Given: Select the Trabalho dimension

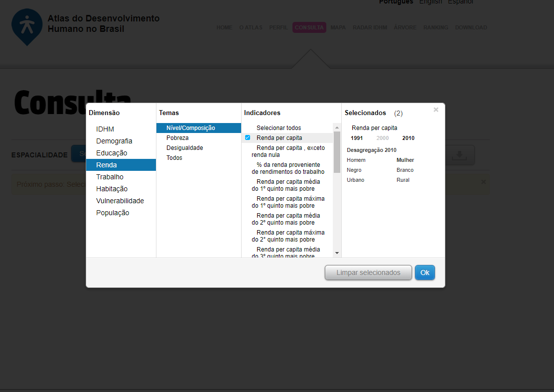Looking at the screenshot, I should [x=110, y=177].
